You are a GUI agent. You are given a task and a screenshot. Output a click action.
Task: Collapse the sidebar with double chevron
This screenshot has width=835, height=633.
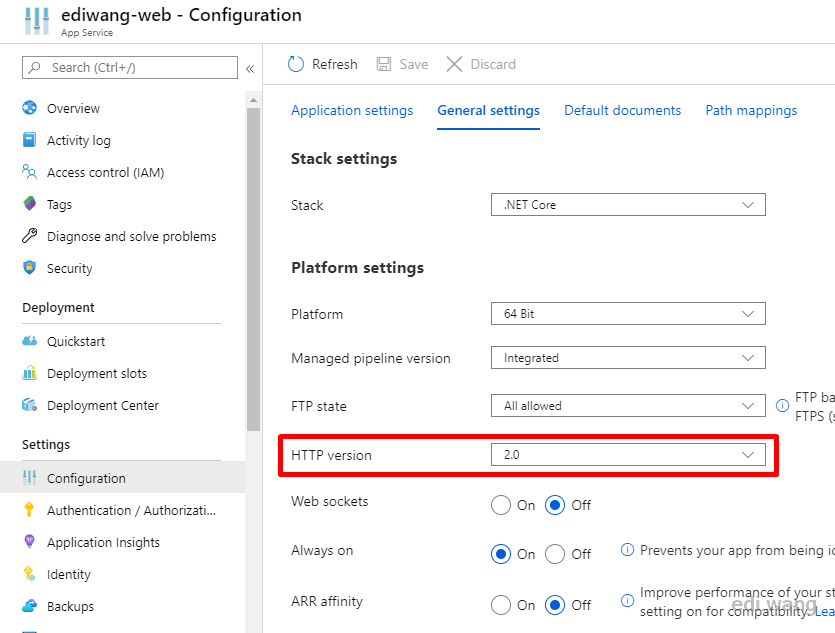[x=250, y=69]
